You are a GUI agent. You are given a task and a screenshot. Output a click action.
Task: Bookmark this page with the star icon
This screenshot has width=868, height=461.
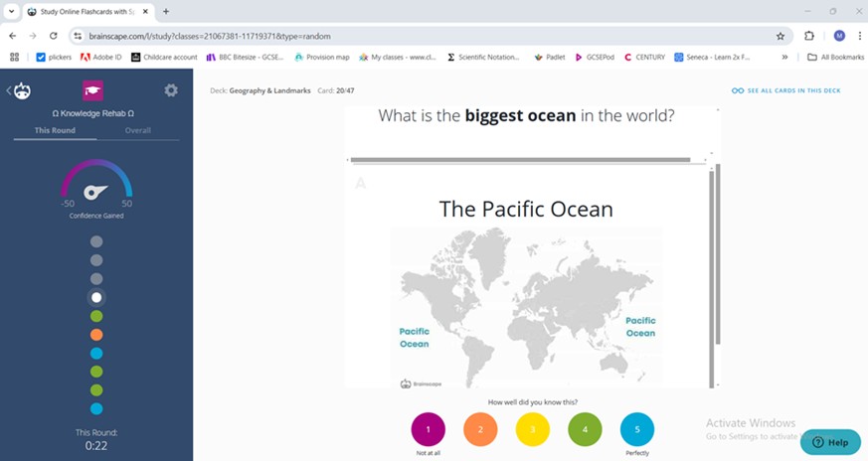(781, 35)
